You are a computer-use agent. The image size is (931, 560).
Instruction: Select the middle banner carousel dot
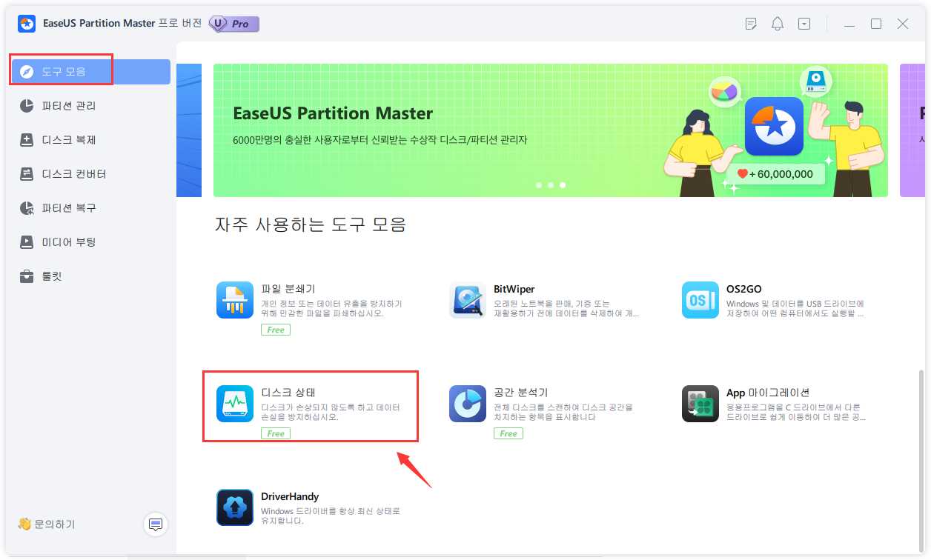click(551, 185)
